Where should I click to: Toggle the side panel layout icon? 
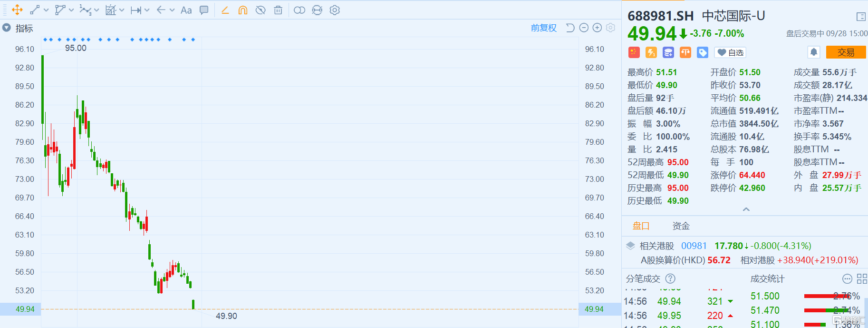861,17
